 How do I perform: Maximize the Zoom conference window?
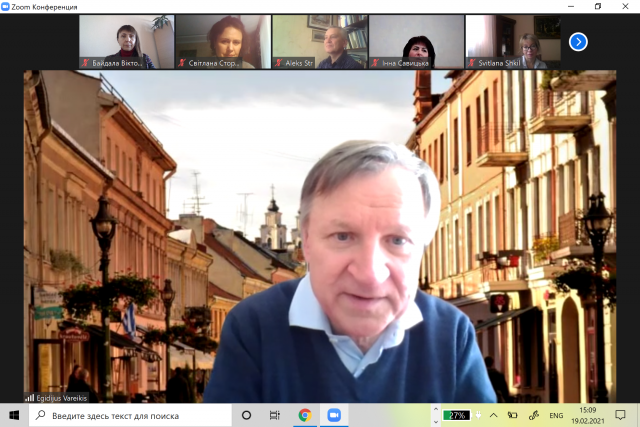(598, 6)
